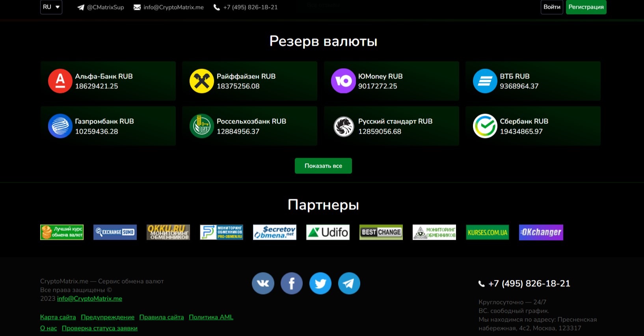Click the footer info@CryptoMatrix.me email link

tap(89, 299)
